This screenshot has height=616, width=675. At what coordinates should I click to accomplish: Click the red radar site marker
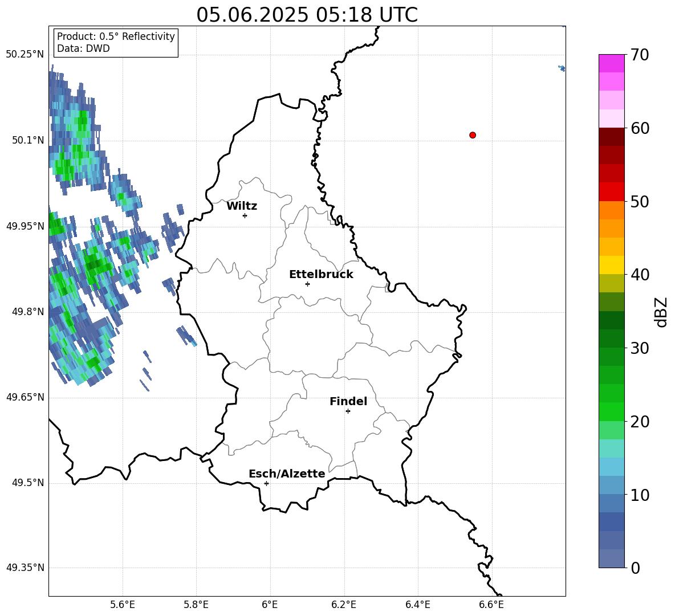point(473,135)
